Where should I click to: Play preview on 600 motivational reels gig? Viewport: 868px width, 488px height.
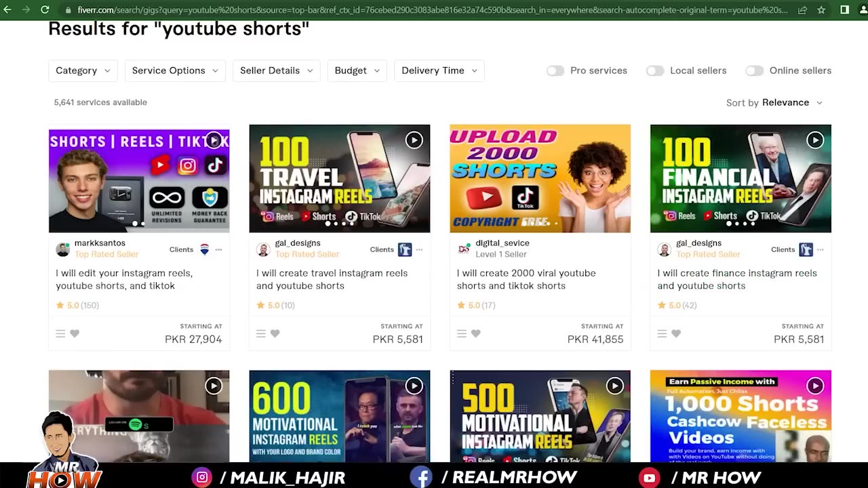click(414, 386)
